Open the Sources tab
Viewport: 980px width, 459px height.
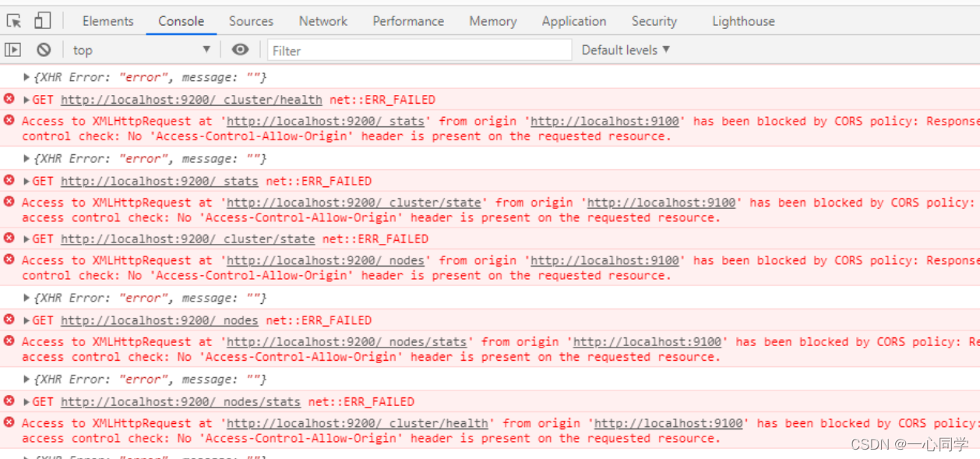251,21
